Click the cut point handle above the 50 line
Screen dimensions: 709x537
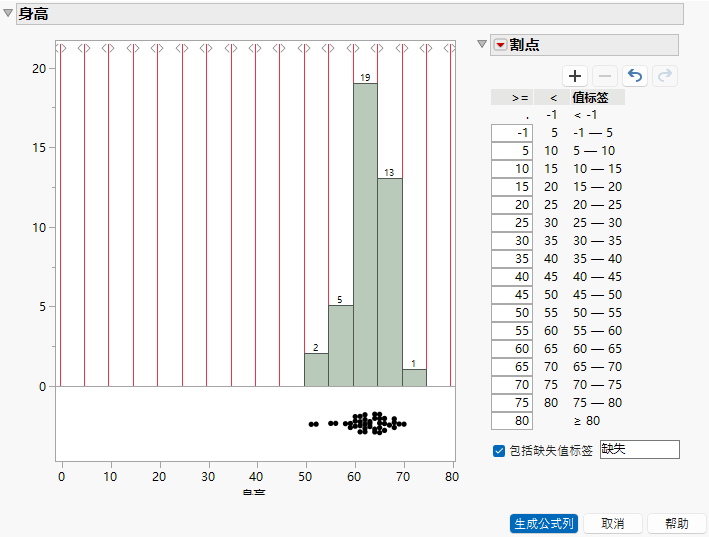tap(304, 48)
